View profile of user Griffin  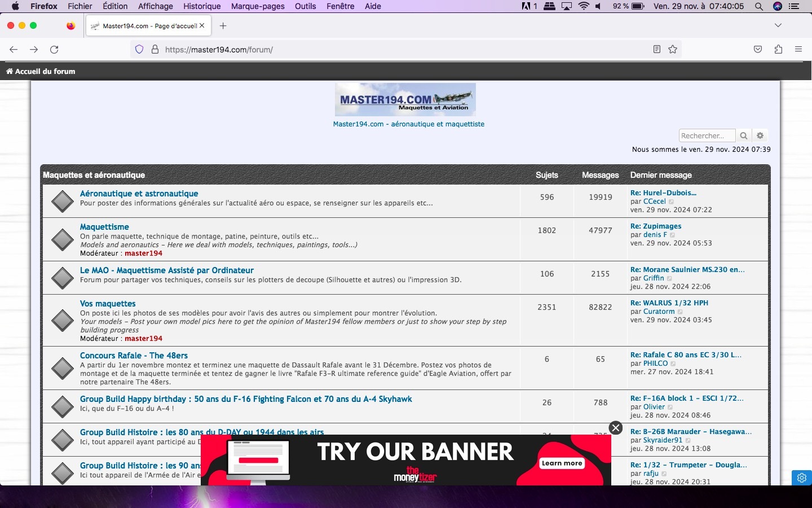point(654,278)
